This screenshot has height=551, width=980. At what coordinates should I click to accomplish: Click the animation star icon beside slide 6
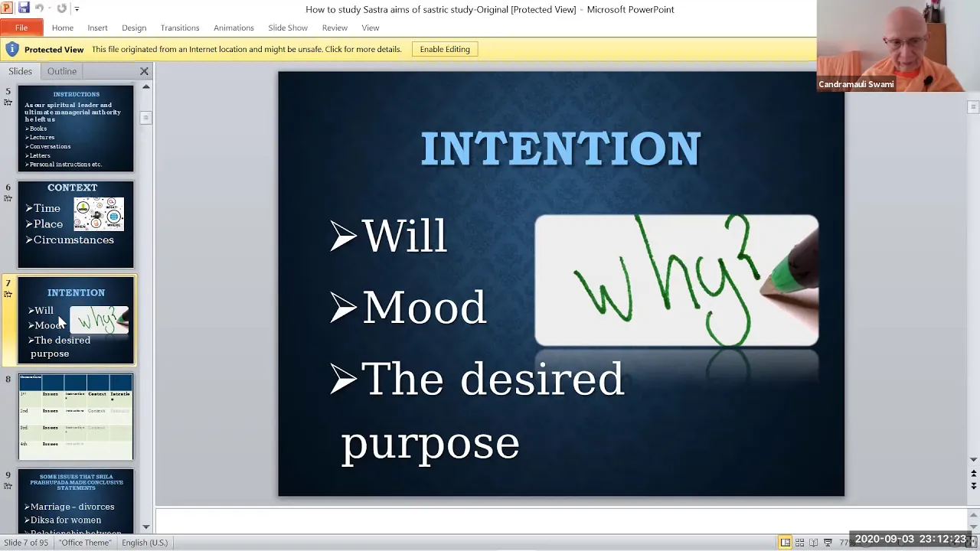coord(8,198)
